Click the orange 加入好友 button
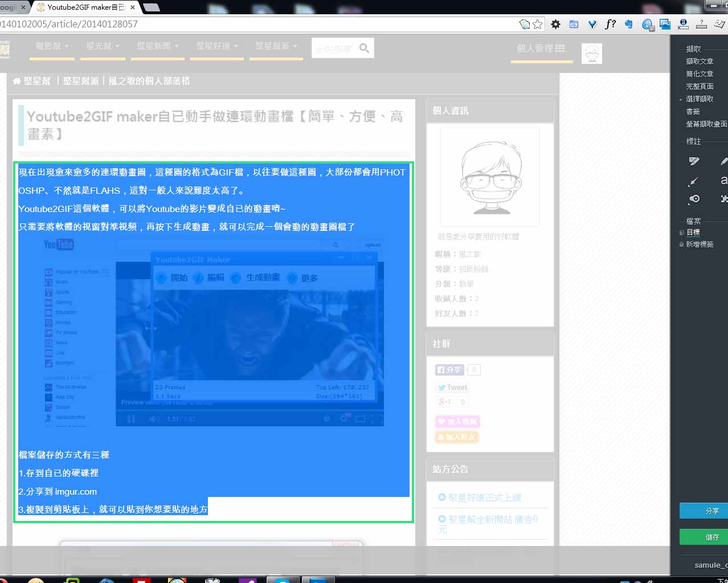Screen dimensions: 728x583 (457, 437)
